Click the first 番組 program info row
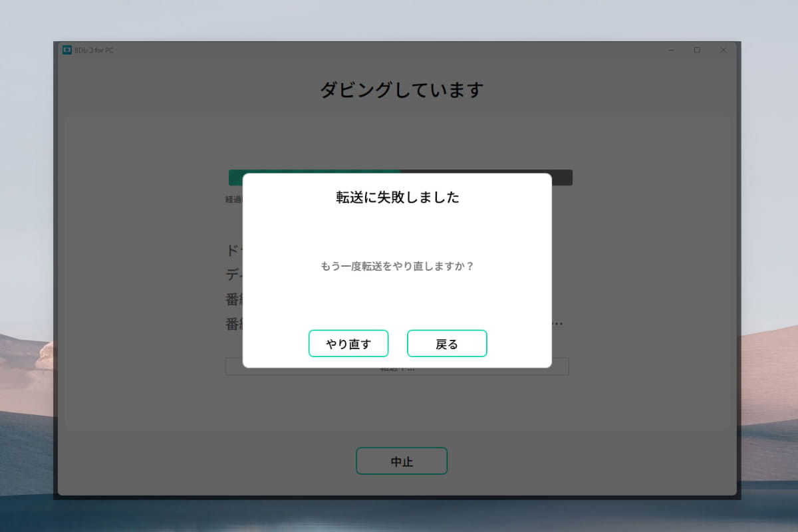This screenshot has width=798, height=532. coord(233,298)
